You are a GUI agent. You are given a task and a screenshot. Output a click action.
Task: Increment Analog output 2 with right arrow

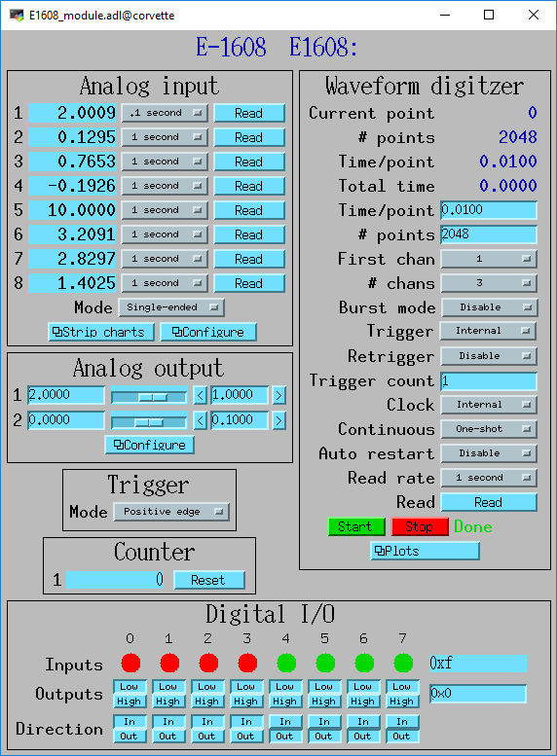coord(278,421)
